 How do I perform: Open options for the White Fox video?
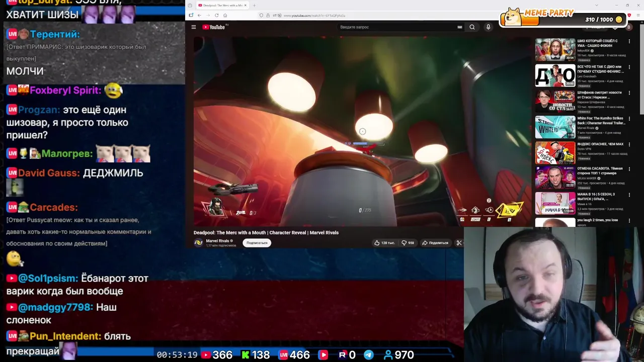(629, 119)
